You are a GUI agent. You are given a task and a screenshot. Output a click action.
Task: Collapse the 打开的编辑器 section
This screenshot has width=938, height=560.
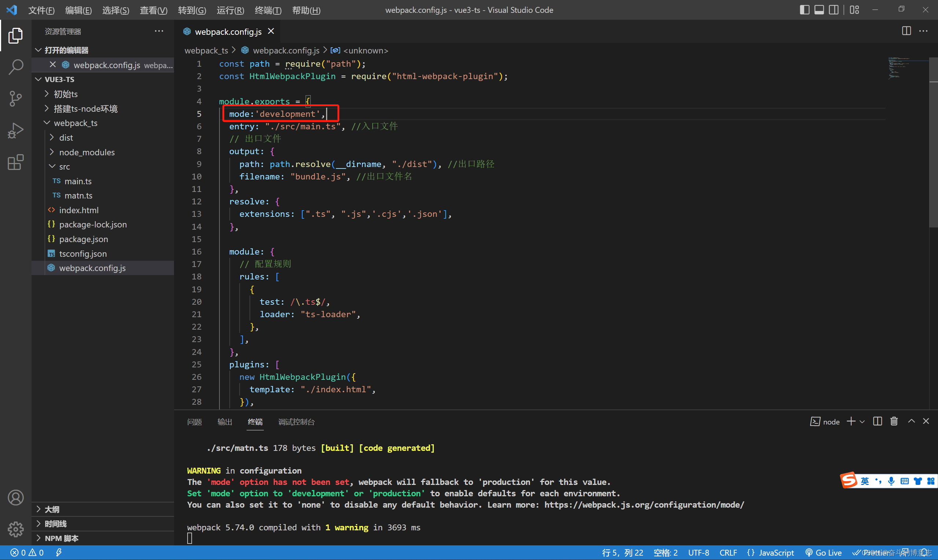(x=38, y=49)
